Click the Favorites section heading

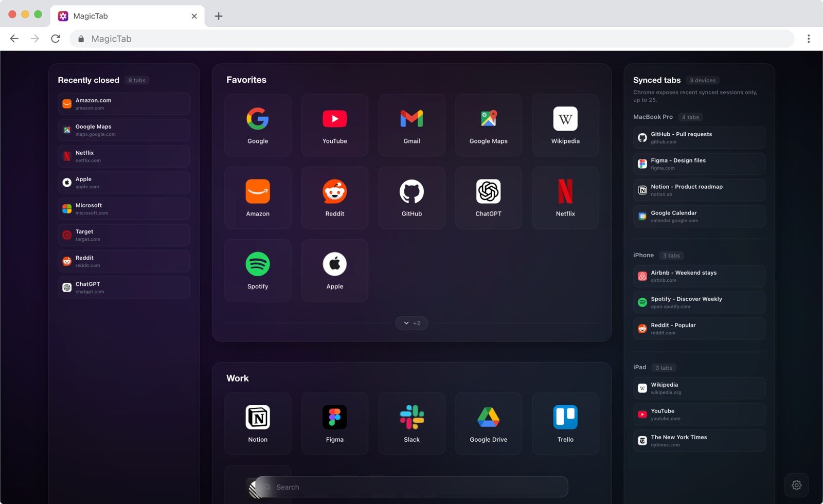tap(246, 80)
